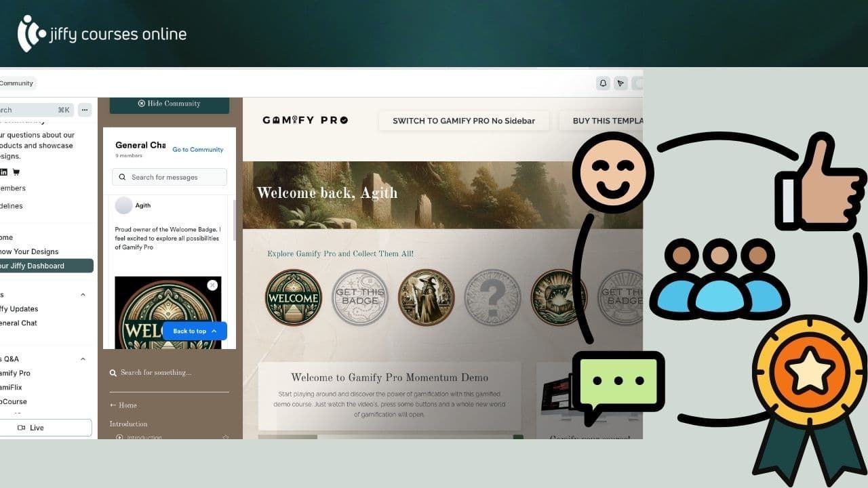Viewport: 868px width, 488px height.
Task: Click the question mark mystery badge
Action: coord(493,298)
